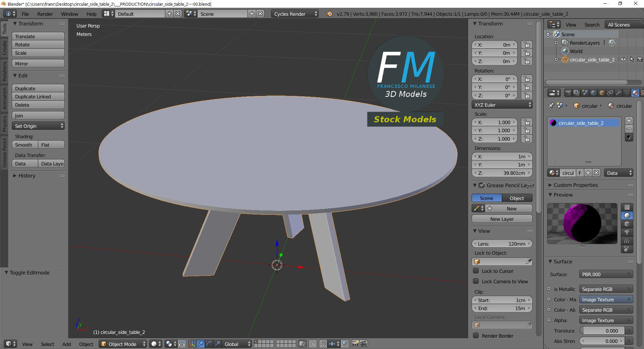Switch to the Create tool shelf tab

(x=4, y=48)
